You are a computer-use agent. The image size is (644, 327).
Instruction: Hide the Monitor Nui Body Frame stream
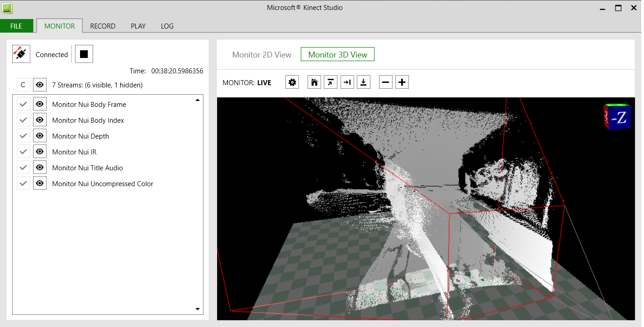click(x=40, y=104)
